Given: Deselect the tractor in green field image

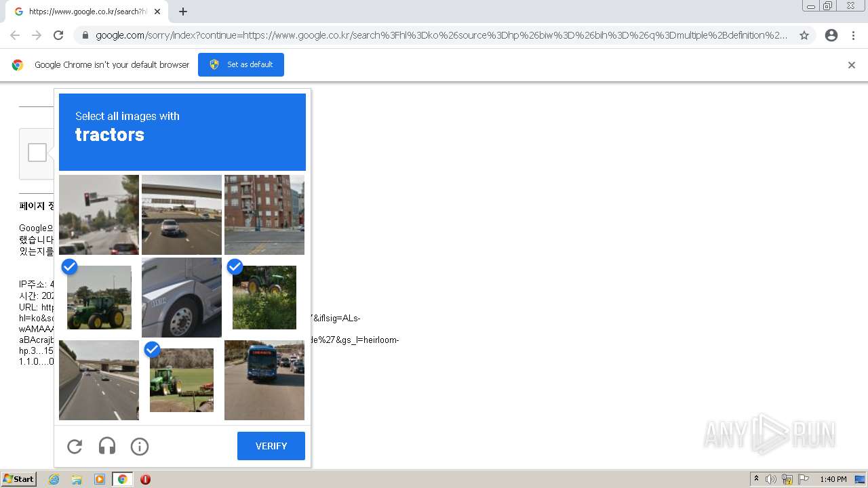Looking at the screenshot, I should [x=182, y=380].
